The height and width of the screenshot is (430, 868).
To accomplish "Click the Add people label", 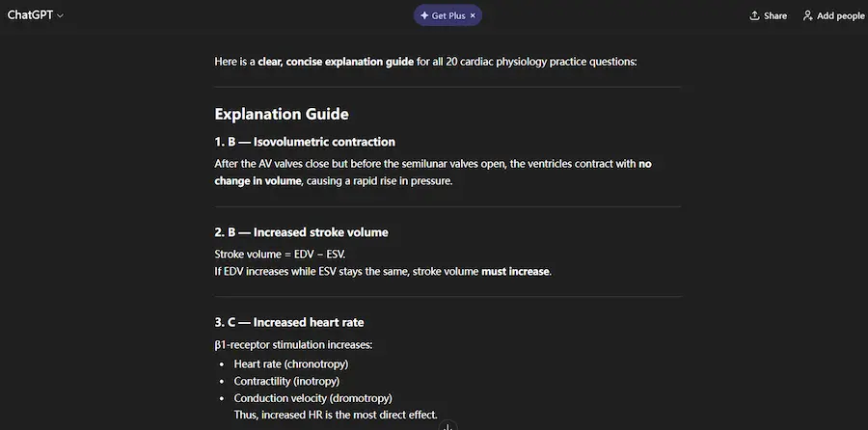I will pos(840,15).
